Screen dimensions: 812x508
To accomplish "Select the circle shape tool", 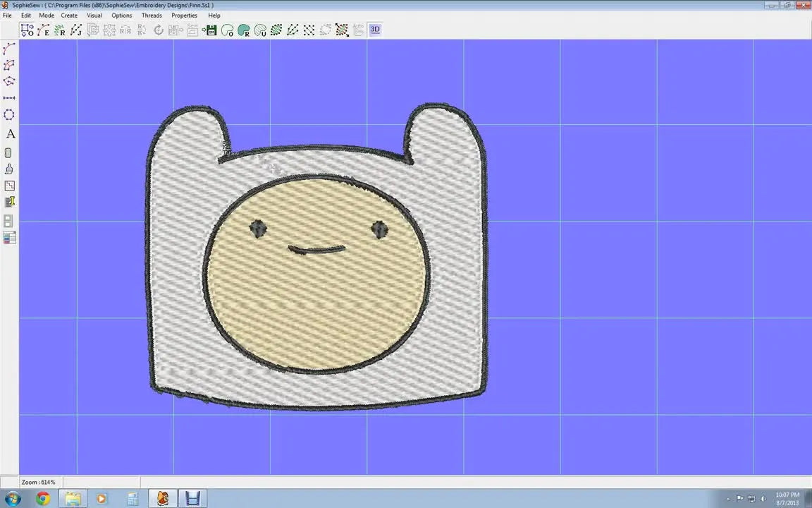I will point(9,114).
